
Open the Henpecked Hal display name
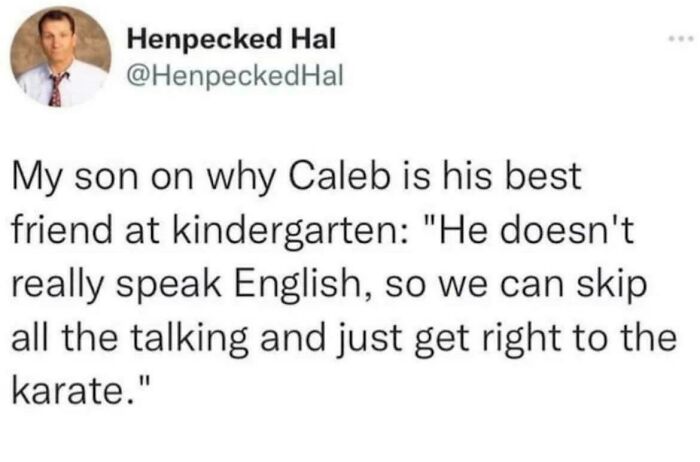[232, 41]
